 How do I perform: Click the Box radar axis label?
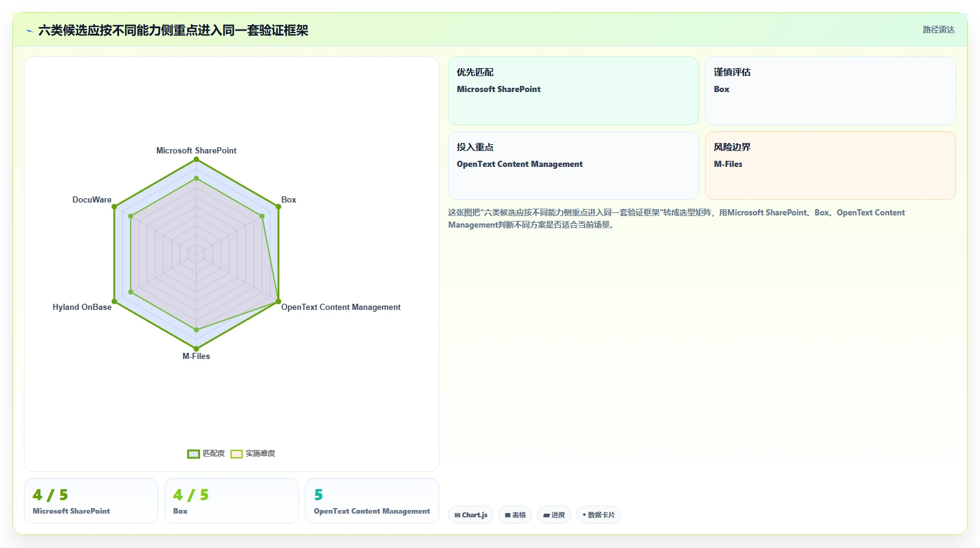pyautogui.click(x=288, y=199)
